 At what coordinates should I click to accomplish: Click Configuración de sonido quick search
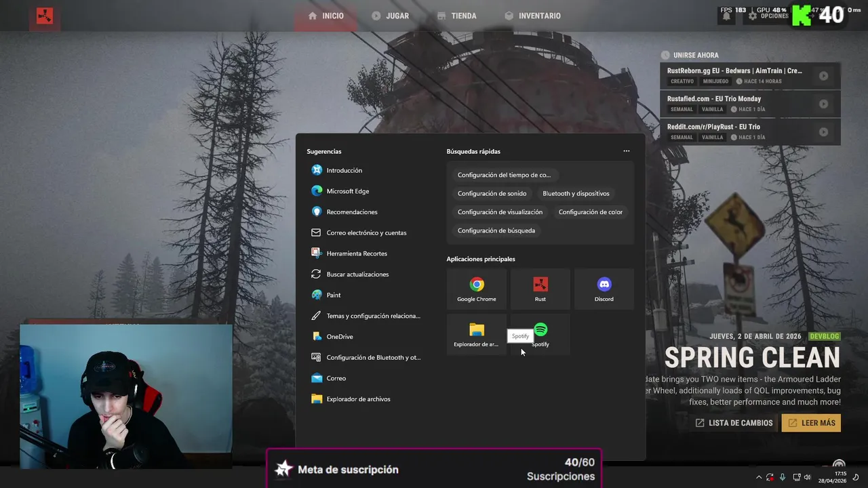point(492,193)
